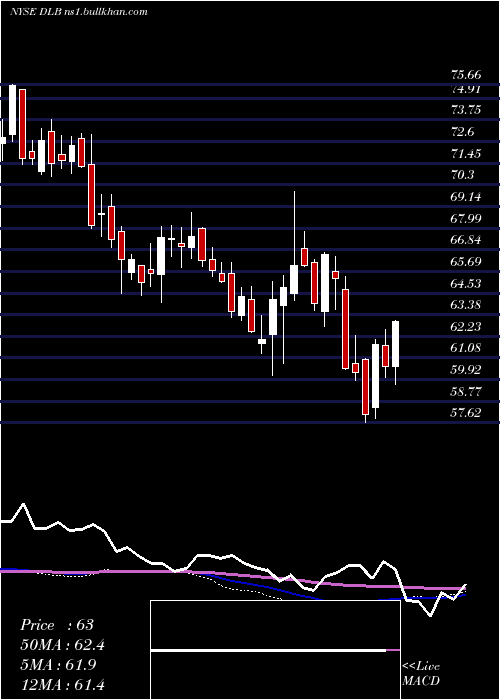This screenshot has height=700, width=500.
Task: Click the 75.66 price axis label
Action: (x=466, y=74)
